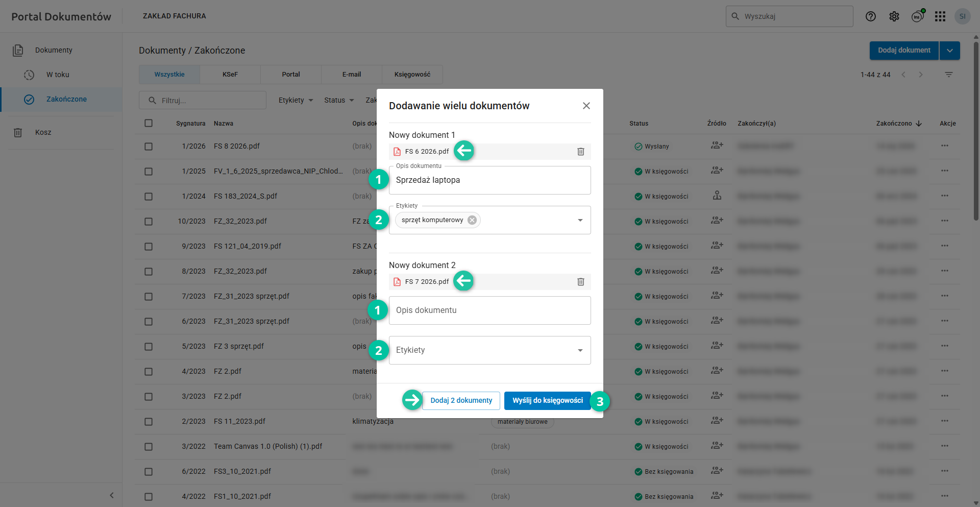Viewport: 980px width, 507px height.
Task: Delete the FS 7 2026.pdf attachment
Action: 580,282
